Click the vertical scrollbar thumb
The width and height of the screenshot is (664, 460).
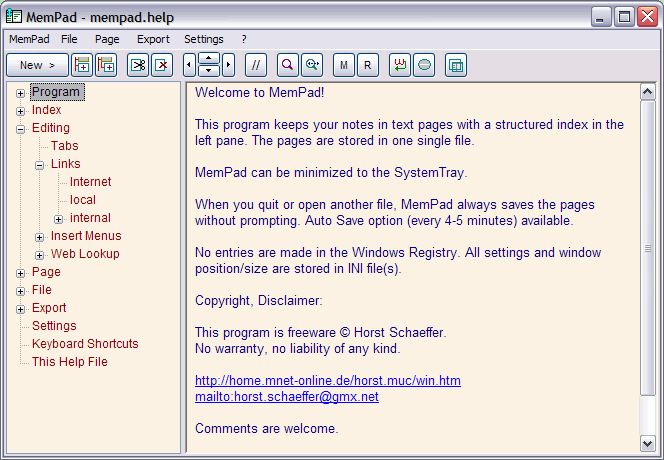(647, 248)
